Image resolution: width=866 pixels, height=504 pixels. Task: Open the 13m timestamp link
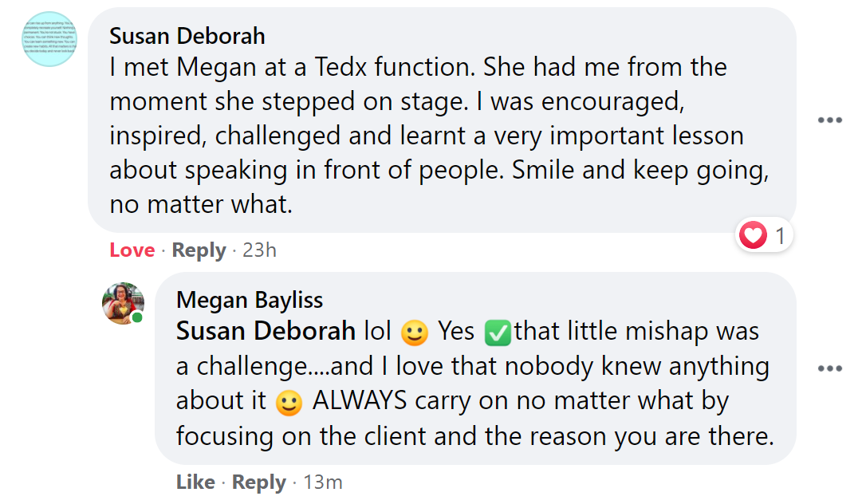[321, 482]
